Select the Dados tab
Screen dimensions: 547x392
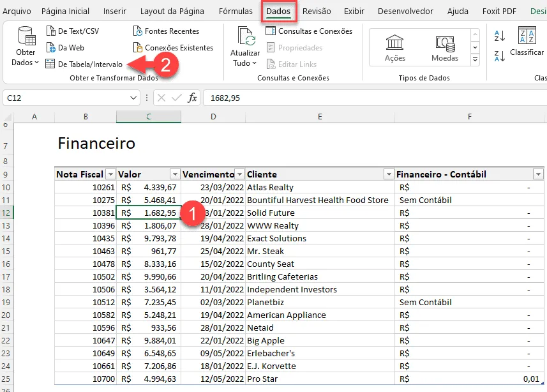click(278, 11)
